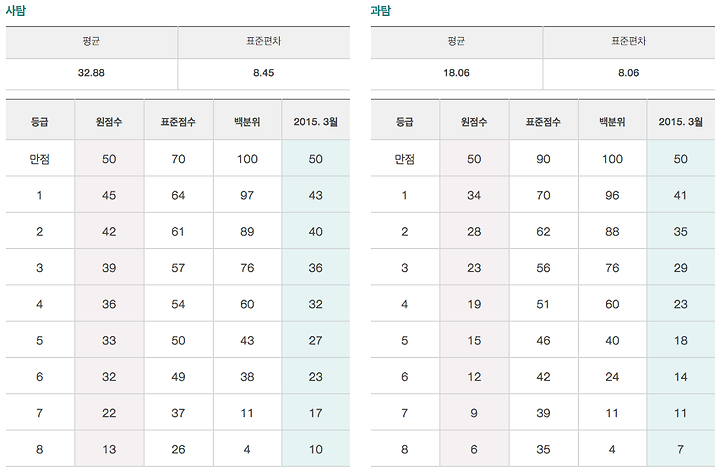Click the 2015. 3월 header in 과탐 table
Image resolution: width=720 pixels, height=471 pixels.
[681, 122]
